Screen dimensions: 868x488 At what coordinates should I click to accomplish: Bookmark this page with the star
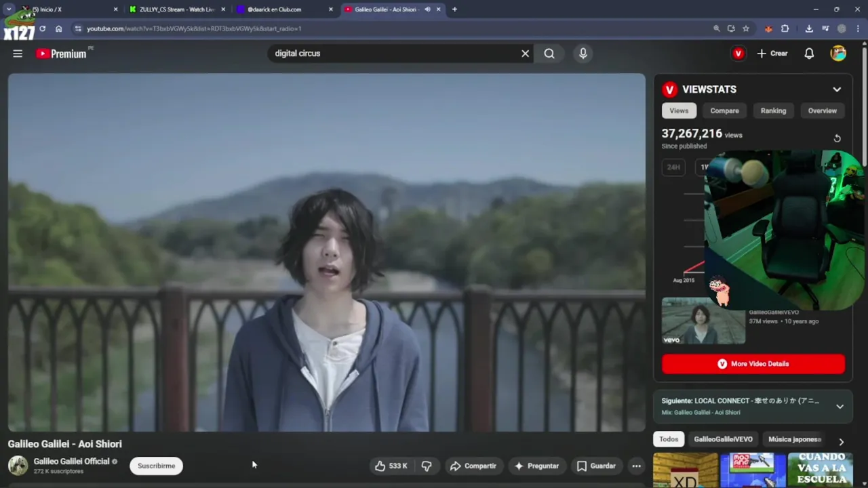click(x=746, y=28)
